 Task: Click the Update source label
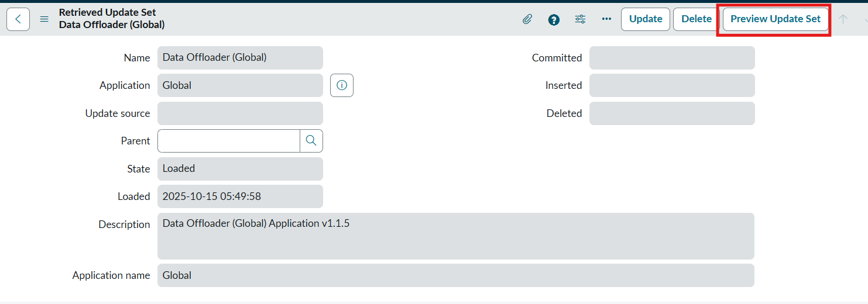click(118, 113)
